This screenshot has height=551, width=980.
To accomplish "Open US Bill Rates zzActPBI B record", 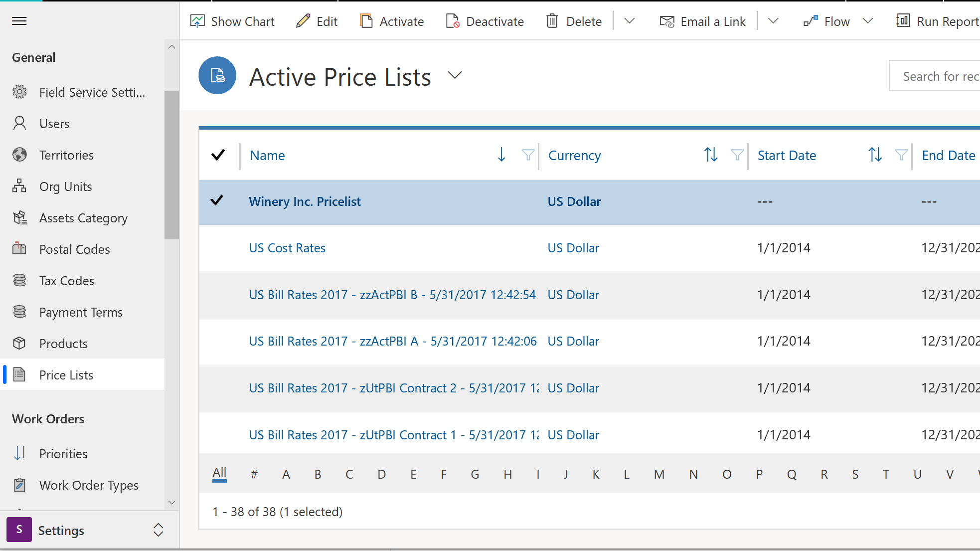I will tap(392, 295).
